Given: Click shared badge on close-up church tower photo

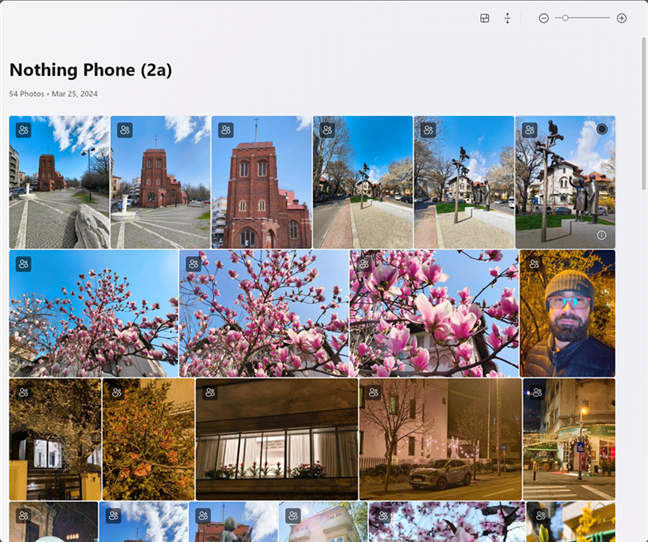Looking at the screenshot, I should tap(226, 130).
